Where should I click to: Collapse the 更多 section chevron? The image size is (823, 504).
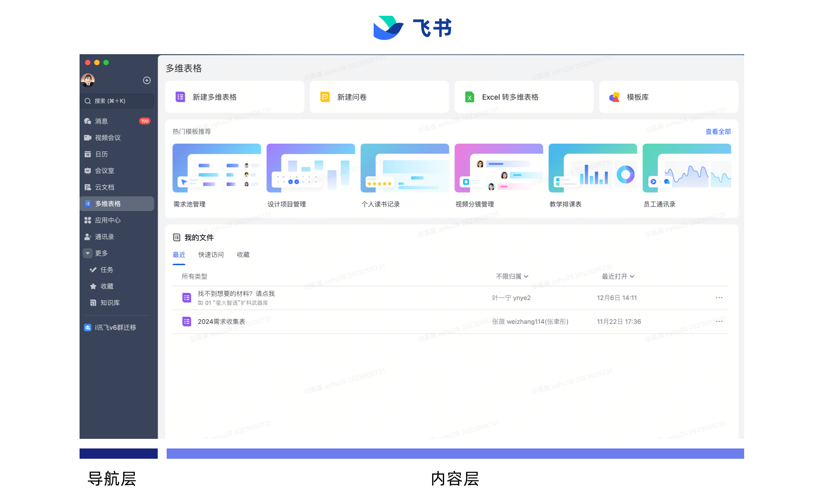(88, 253)
